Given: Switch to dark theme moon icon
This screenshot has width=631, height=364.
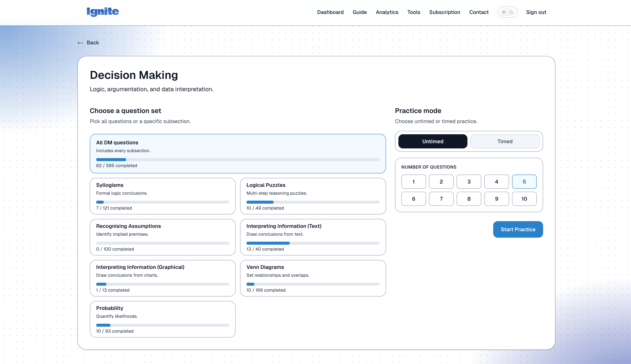Looking at the screenshot, I should (511, 12).
